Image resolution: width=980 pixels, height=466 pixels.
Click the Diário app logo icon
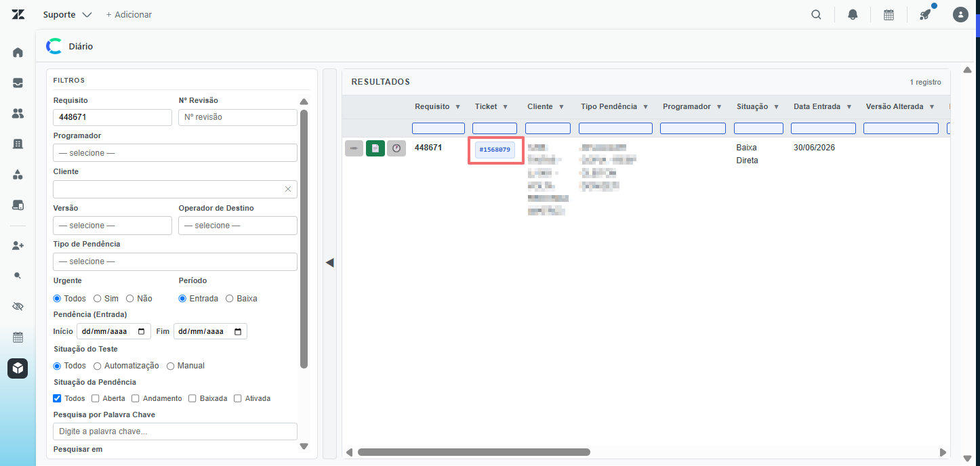click(x=54, y=47)
